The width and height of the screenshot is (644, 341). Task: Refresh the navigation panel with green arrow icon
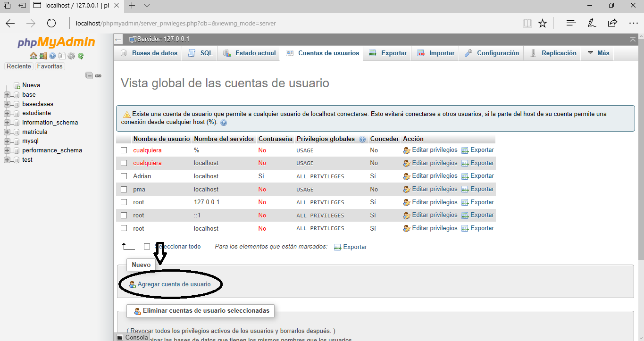click(81, 56)
